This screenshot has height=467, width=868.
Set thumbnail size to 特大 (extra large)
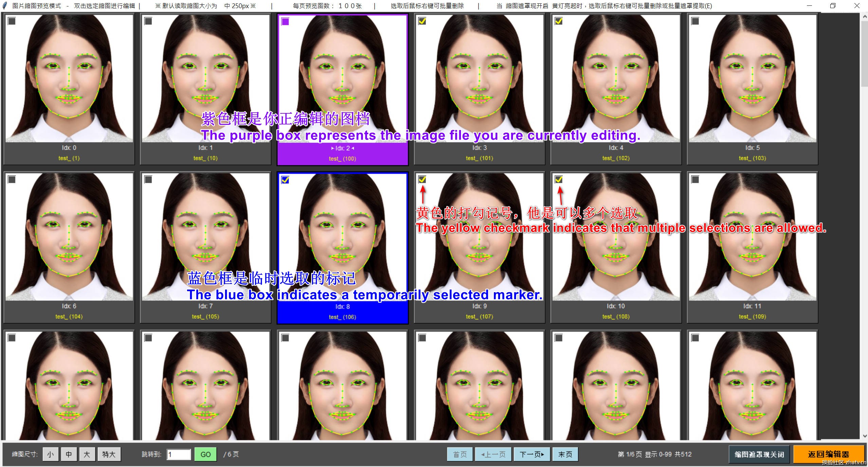pyautogui.click(x=109, y=454)
